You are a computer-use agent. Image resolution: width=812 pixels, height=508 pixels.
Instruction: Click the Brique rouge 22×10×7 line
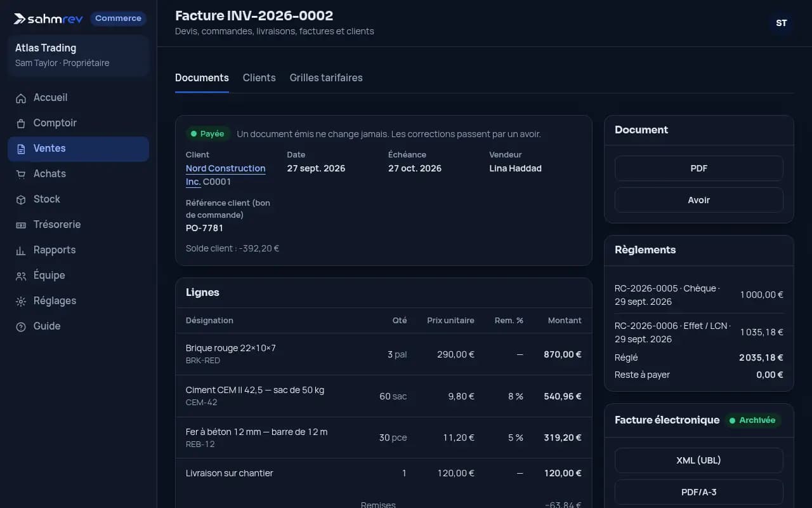(384, 354)
